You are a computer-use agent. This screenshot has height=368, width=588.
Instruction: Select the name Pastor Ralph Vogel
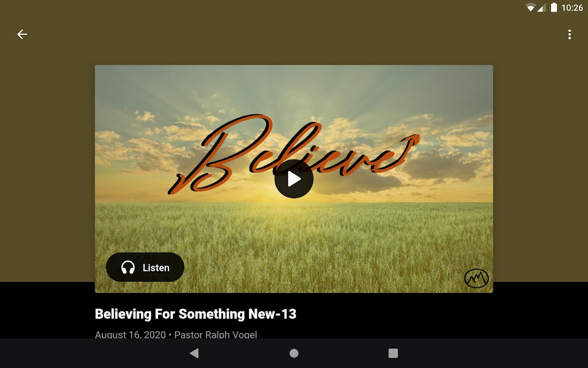215,334
